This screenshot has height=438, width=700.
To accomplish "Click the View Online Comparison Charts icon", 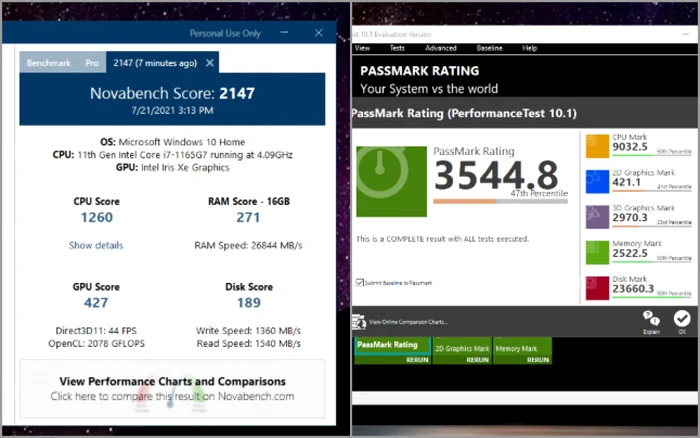I will pos(358,322).
